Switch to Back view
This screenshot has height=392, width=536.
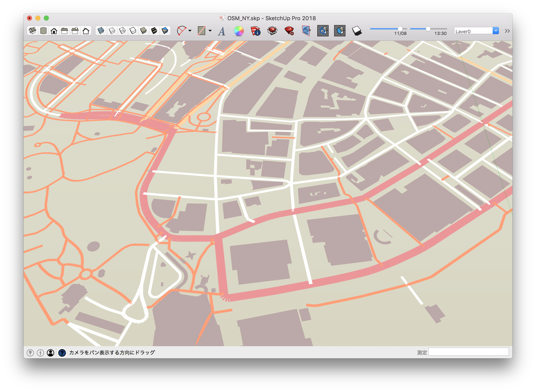click(x=75, y=31)
